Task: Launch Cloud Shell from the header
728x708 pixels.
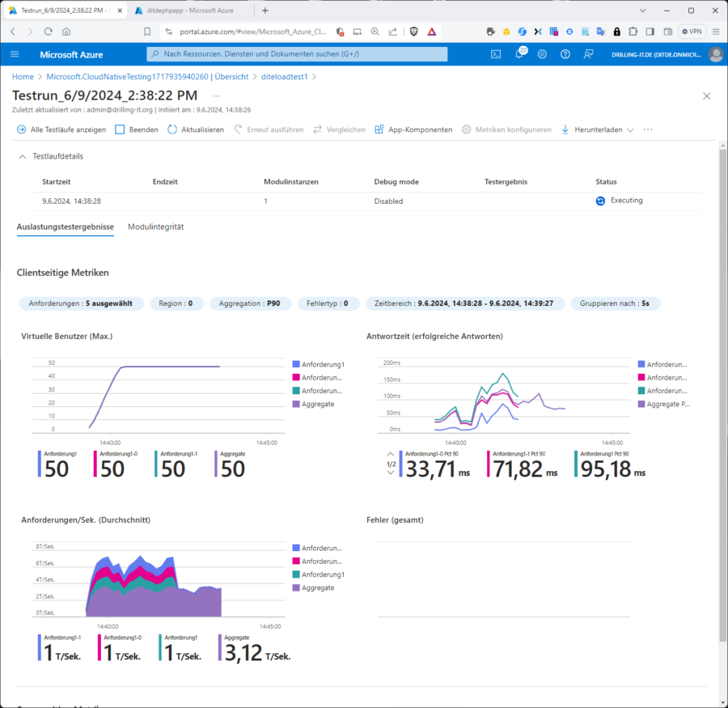Action: click(496, 54)
